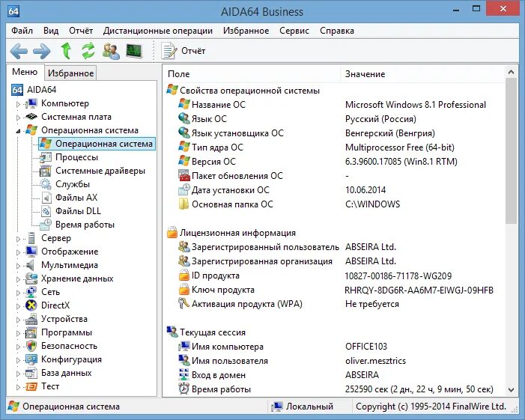
Task: Click the vertical scrollbar thumb
Action: coord(511,150)
